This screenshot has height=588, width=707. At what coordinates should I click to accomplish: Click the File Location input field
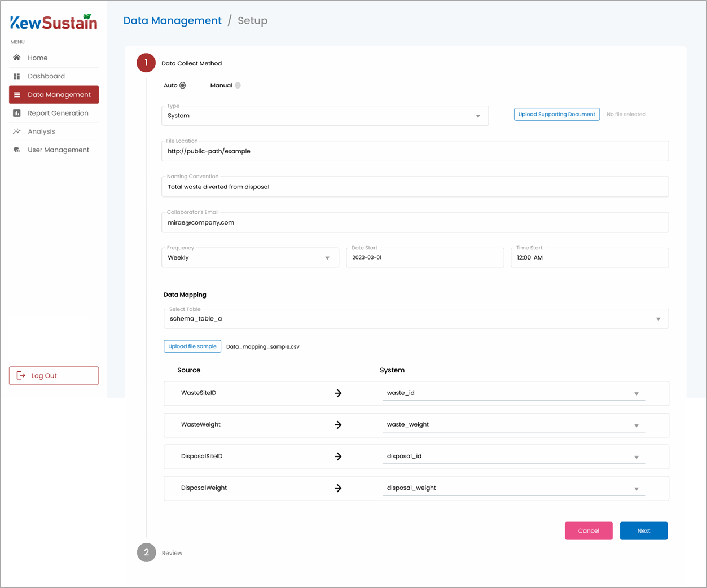point(415,151)
